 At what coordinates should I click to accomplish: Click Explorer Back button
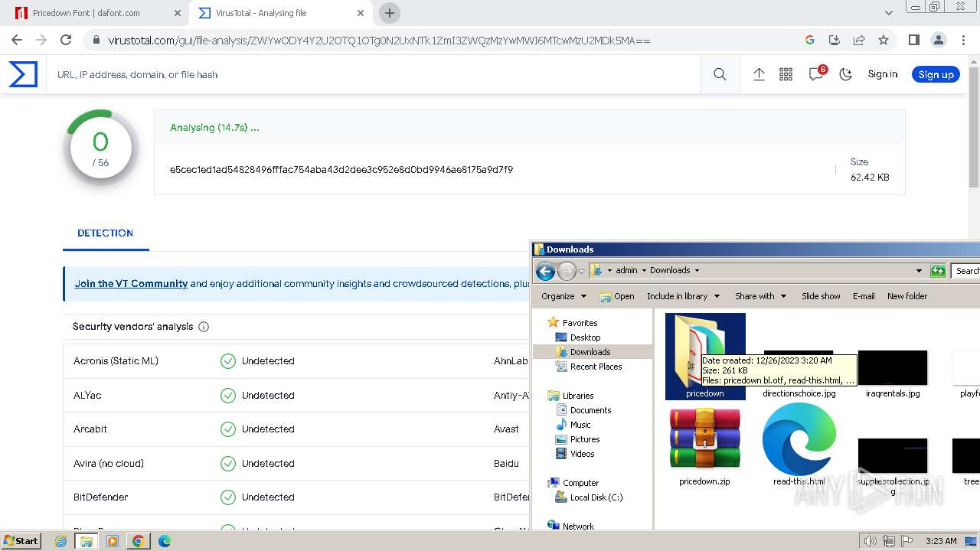[x=545, y=270]
